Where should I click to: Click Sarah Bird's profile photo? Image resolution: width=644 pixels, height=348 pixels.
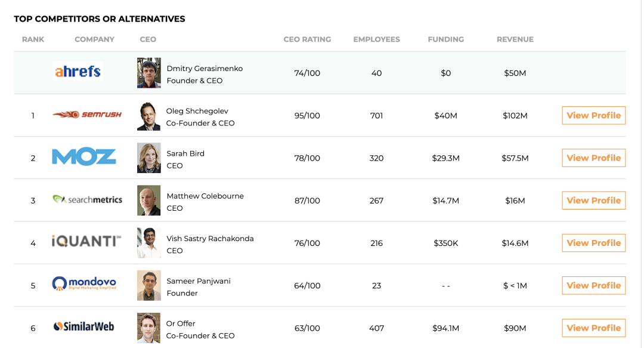(x=148, y=158)
